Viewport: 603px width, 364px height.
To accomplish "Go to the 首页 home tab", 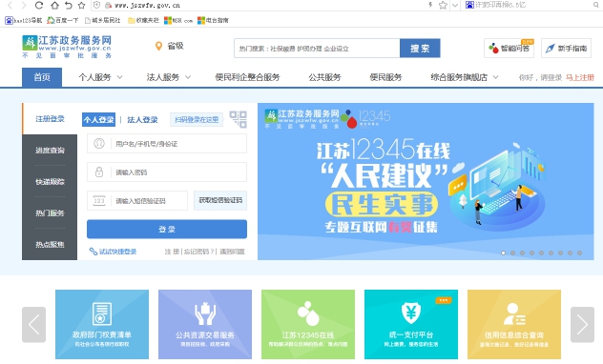I will coord(42,77).
